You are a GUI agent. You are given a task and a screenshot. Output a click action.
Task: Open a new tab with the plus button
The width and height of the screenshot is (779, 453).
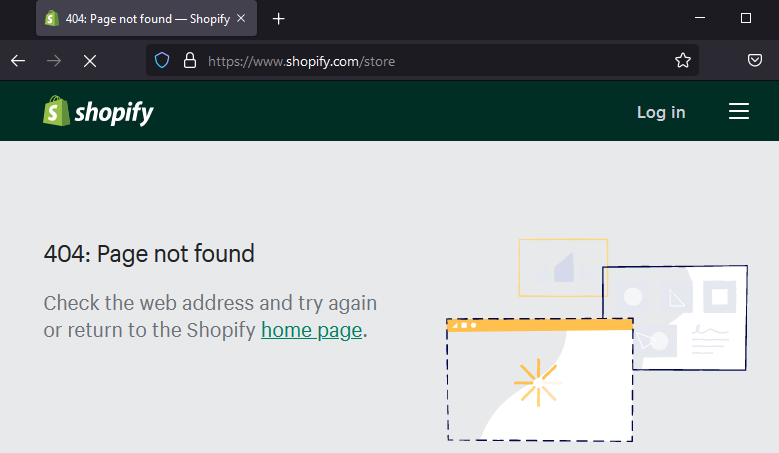pyautogui.click(x=279, y=19)
